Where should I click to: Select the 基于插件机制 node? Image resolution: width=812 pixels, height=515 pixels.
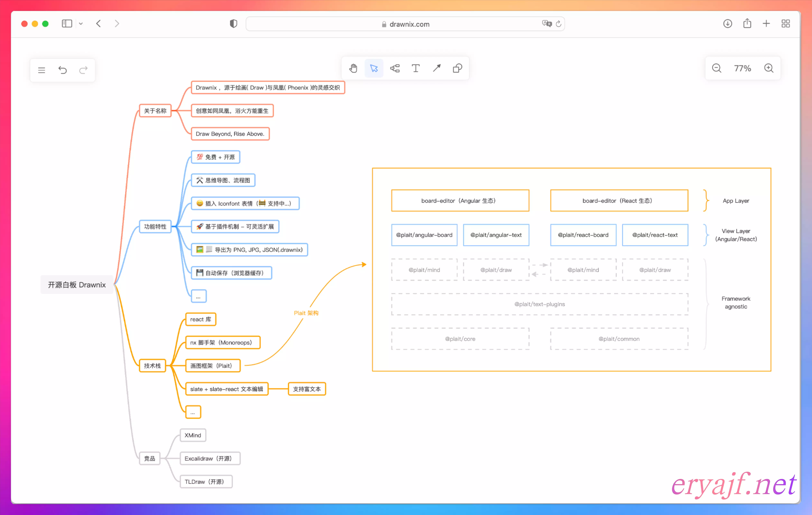[235, 226]
